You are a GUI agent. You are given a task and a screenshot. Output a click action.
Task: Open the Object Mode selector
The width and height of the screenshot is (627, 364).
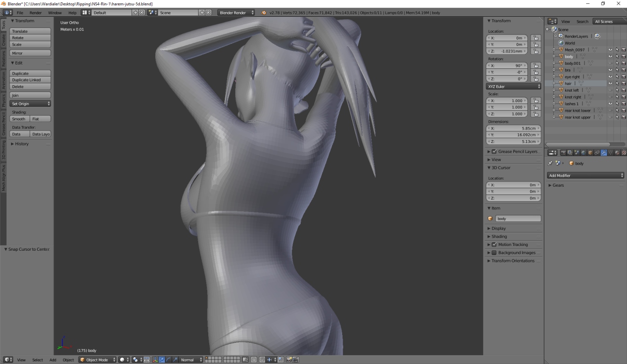[x=98, y=360]
